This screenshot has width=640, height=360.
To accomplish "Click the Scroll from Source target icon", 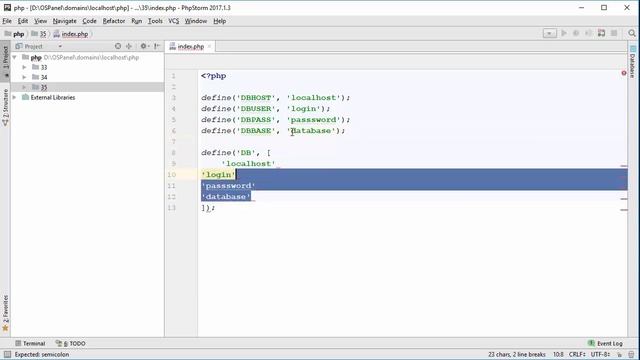I will [118, 46].
